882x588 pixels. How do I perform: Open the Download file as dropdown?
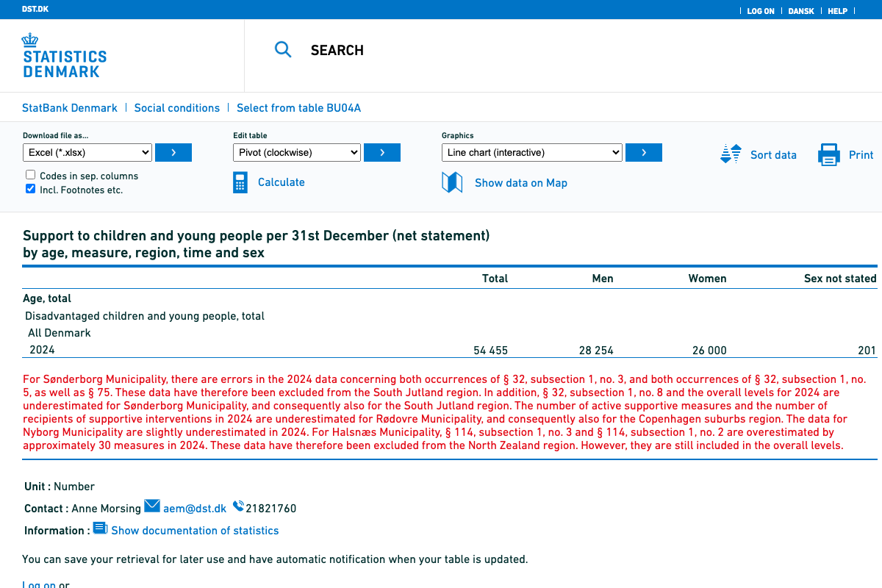(87, 153)
